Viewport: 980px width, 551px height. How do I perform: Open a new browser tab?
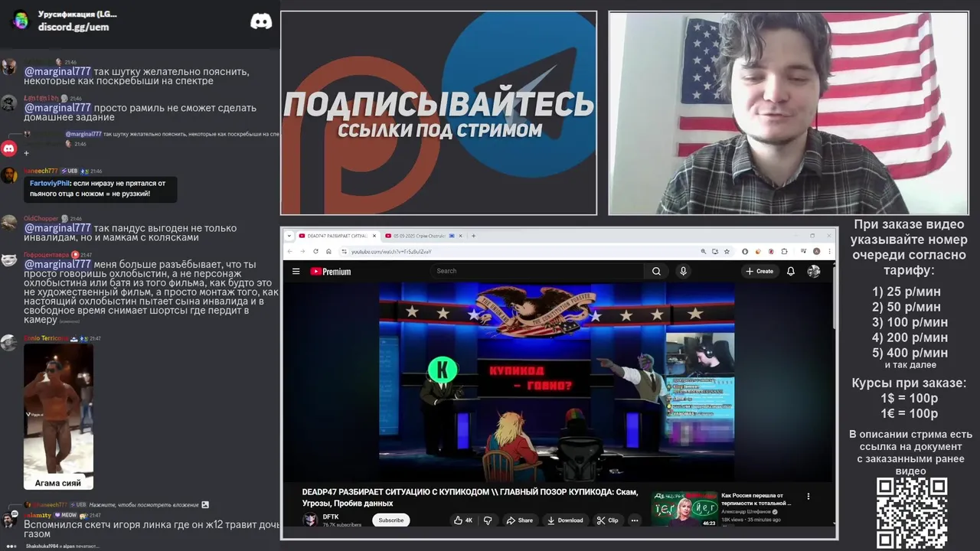(x=474, y=236)
